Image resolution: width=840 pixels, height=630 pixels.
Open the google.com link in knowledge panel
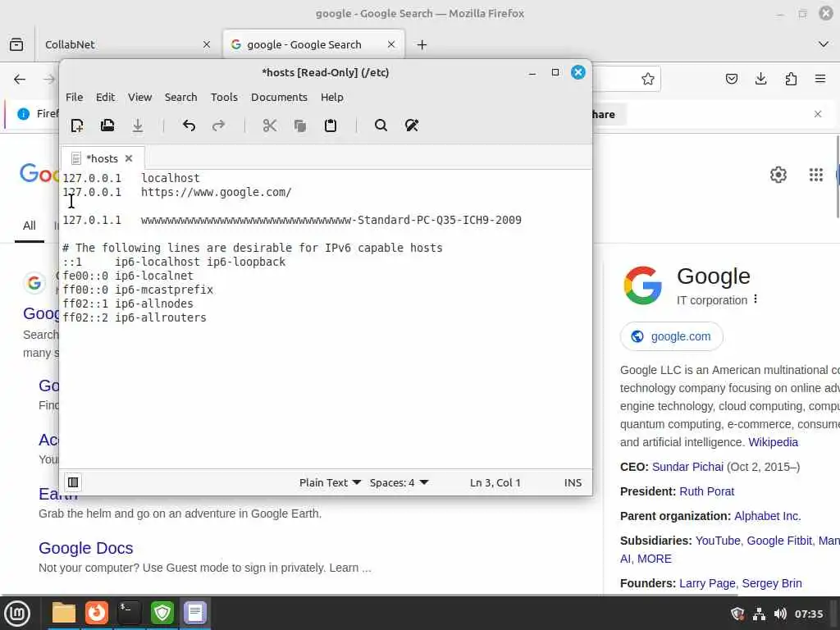pyautogui.click(x=672, y=336)
